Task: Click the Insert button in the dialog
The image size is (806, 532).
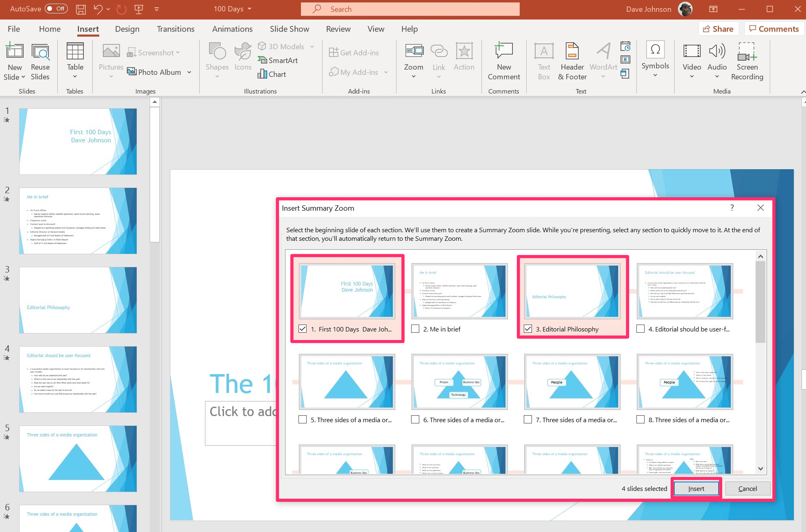Action: [x=696, y=488]
